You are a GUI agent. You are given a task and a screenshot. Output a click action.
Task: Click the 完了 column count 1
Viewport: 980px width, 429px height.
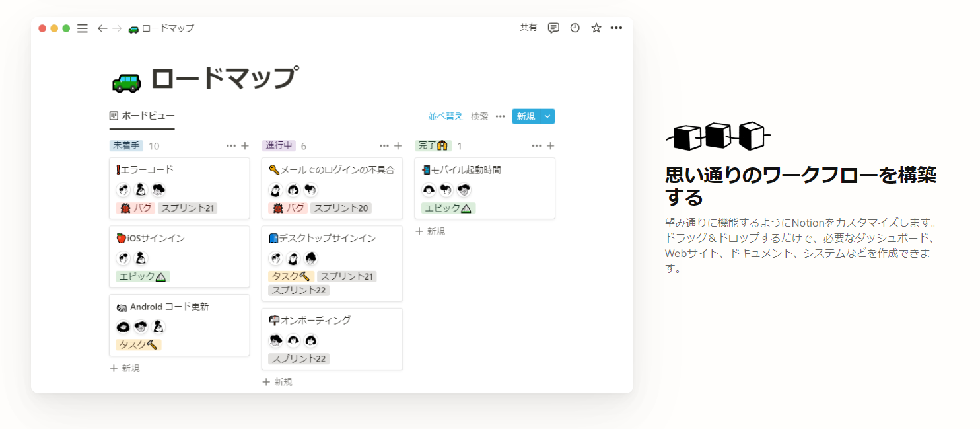(x=460, y=146)
